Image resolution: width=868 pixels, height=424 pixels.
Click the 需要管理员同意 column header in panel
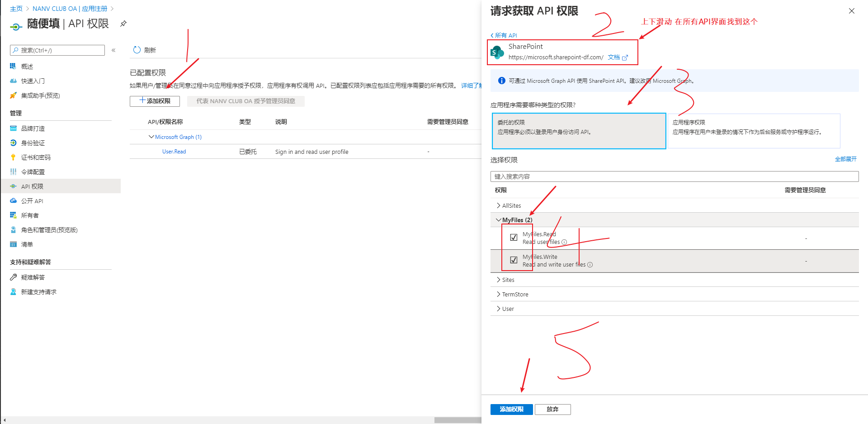805,190
